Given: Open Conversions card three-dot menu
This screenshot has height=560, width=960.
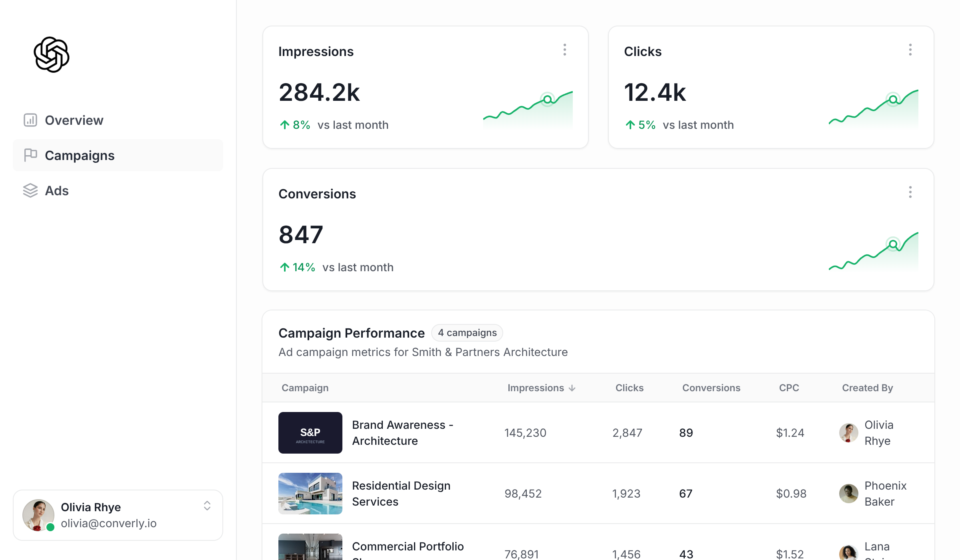Looking at the screenshot, I should click(910, 192).
